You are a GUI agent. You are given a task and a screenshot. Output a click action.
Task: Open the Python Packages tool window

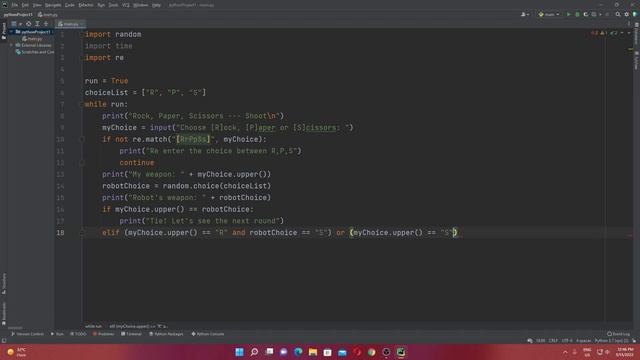pos(166,334)
